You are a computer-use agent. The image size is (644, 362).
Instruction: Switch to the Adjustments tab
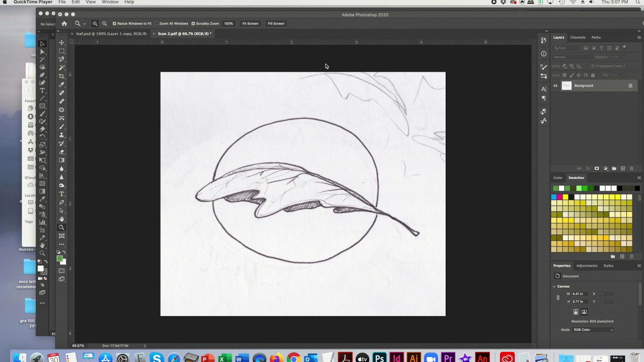tap(587, 265)
